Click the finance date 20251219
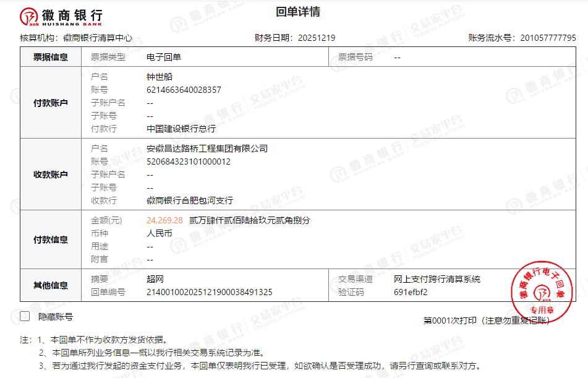This screenshot has width=588, height=378. pyautogui.click(x=316, y=38)
